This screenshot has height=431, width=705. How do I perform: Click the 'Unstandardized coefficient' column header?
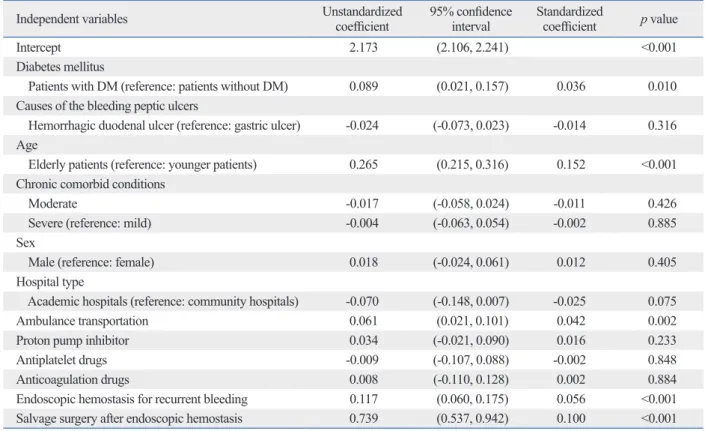tap(362, 19)
